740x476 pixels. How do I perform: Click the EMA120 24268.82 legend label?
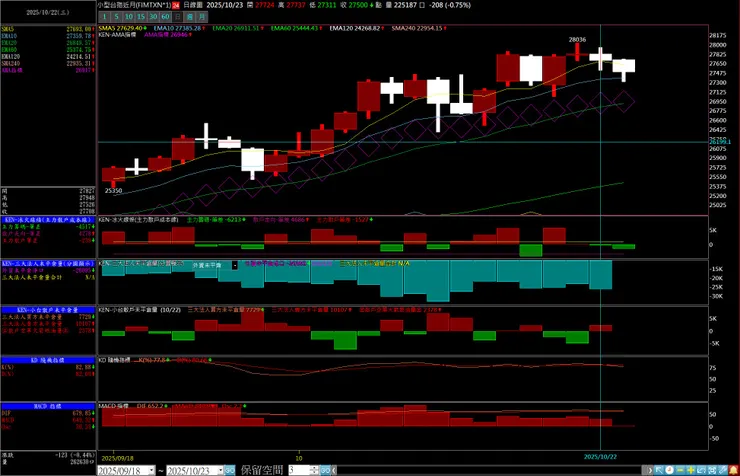coord(356,28)
